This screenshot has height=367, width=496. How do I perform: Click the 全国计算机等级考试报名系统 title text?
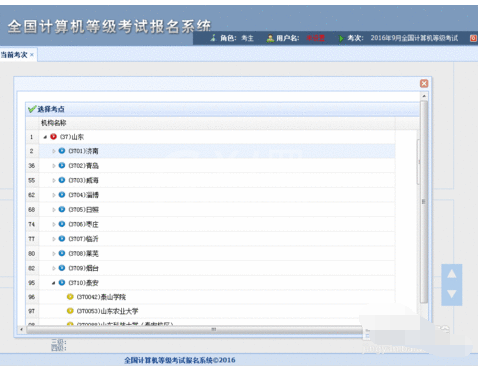coord(109,26)
